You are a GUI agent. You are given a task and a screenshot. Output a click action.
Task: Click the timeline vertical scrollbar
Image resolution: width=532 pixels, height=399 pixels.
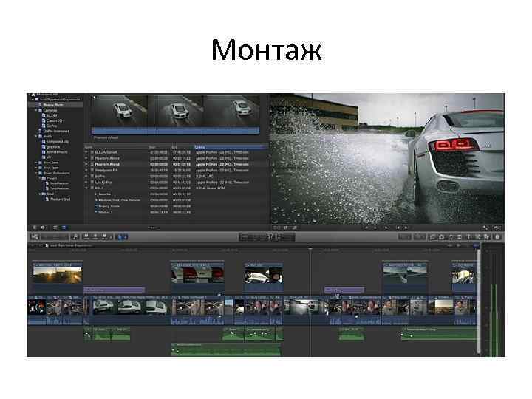[480, 301]
